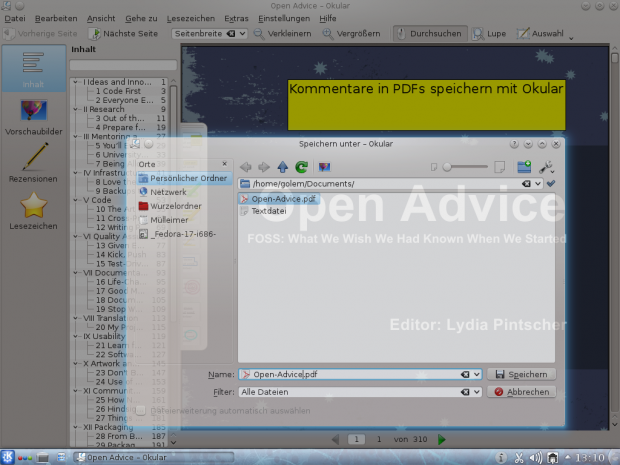The height and width of the screenshot is (465, 620).
Task: Reload the current folder listing
Action: [300, 167]
